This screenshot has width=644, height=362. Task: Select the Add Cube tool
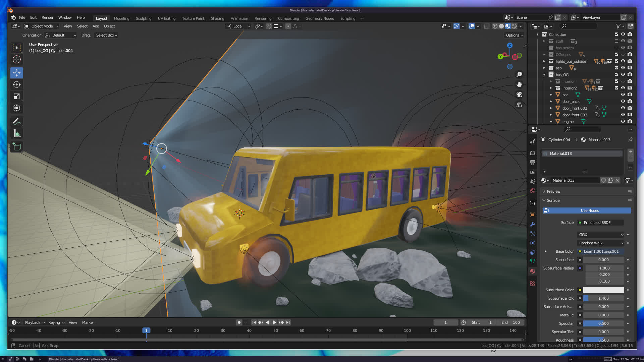(17, 147)
